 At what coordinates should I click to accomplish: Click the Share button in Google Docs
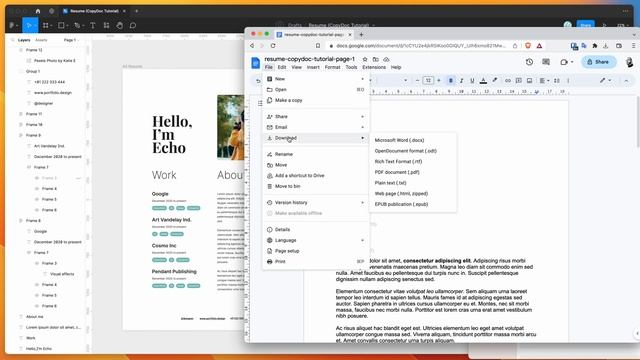pos(598,62)
